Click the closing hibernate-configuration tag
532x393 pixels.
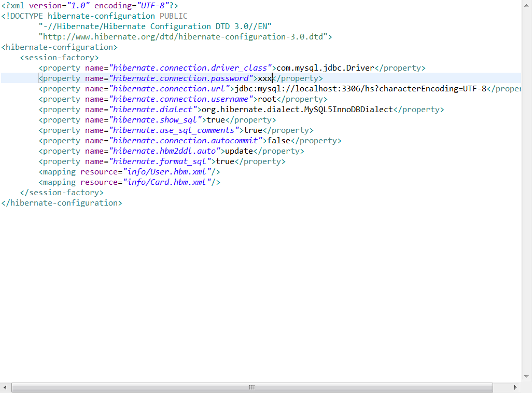(62, 203)
